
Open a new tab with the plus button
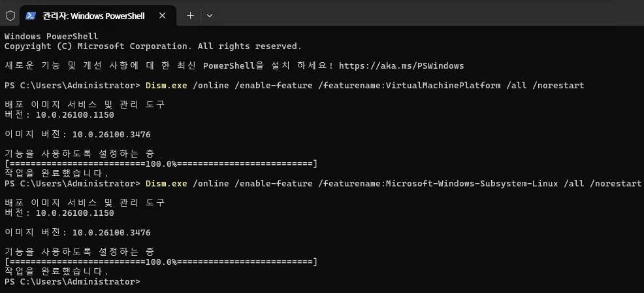pyautogui.click(x=190, y=16)
